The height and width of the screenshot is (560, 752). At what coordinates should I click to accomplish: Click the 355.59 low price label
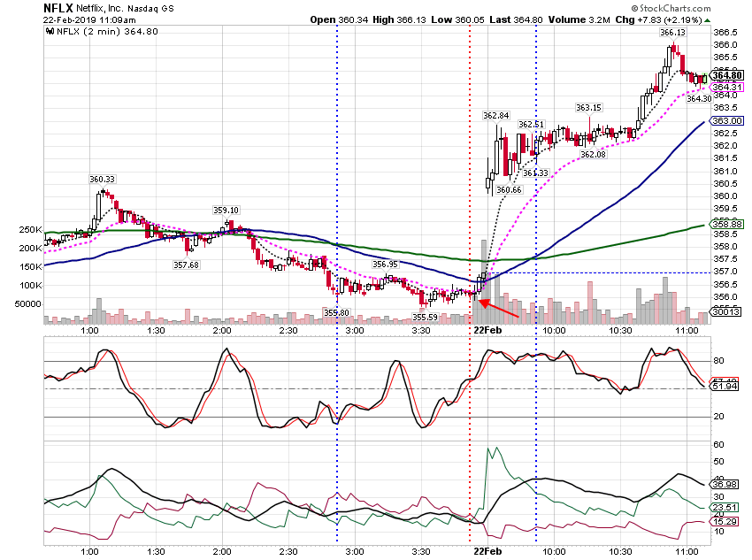(425, 318)
